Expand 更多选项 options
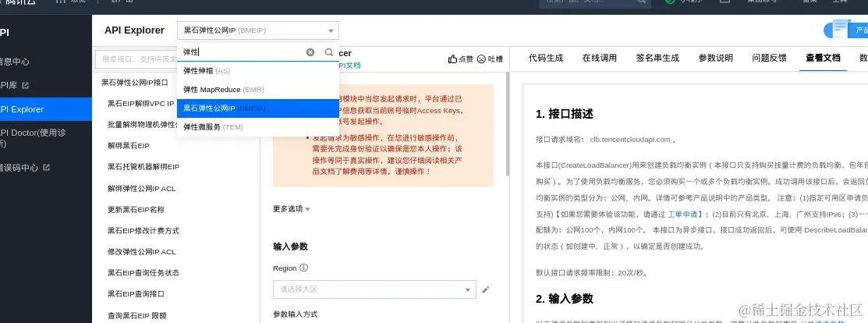The image size is (868, 323). 292,209
